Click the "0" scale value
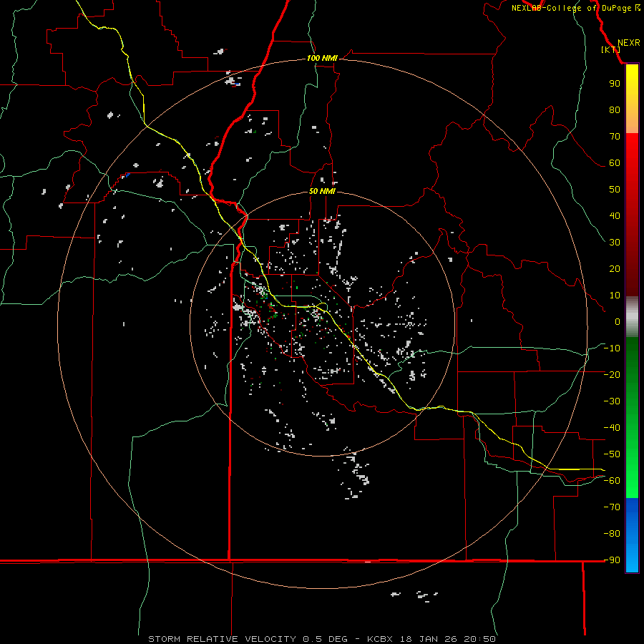 (x=618, y=322)
